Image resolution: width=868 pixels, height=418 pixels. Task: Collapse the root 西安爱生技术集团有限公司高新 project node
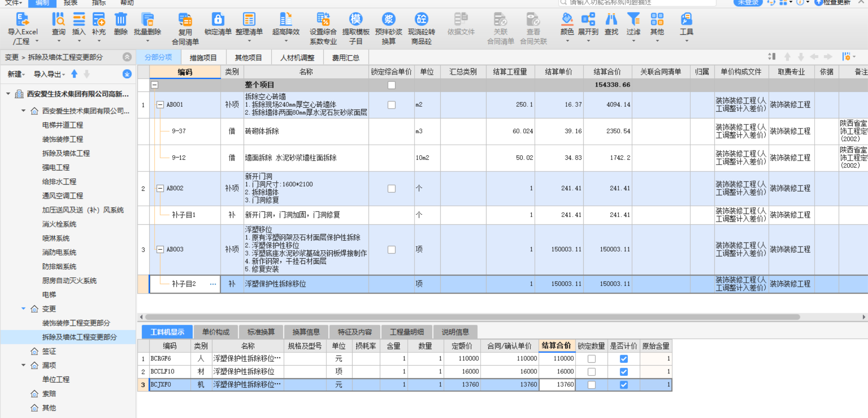8,94
